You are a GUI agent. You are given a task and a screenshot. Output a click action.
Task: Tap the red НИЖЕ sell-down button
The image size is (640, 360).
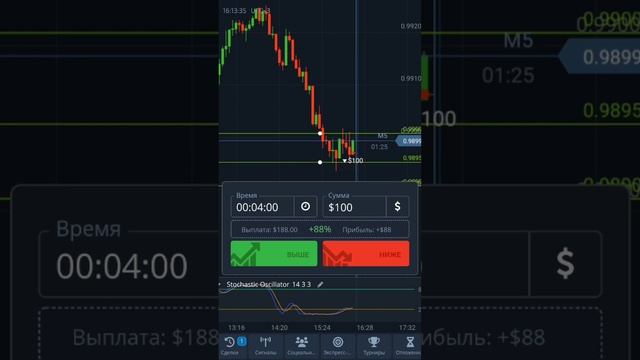click(x=366, y=253)
